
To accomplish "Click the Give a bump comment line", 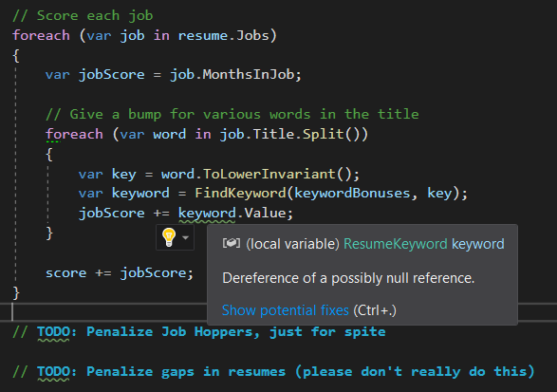I will coord(232,115).
